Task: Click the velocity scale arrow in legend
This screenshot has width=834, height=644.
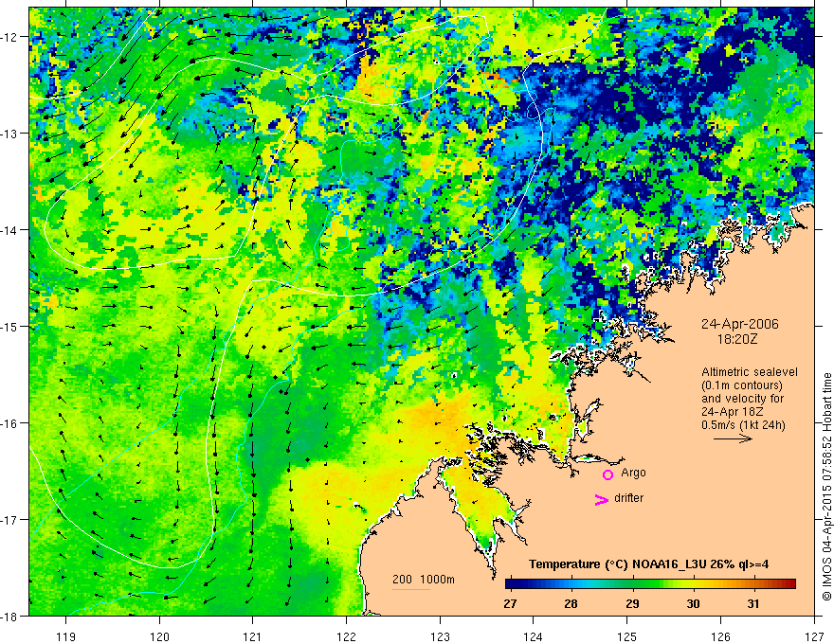Action: point(733,438)
